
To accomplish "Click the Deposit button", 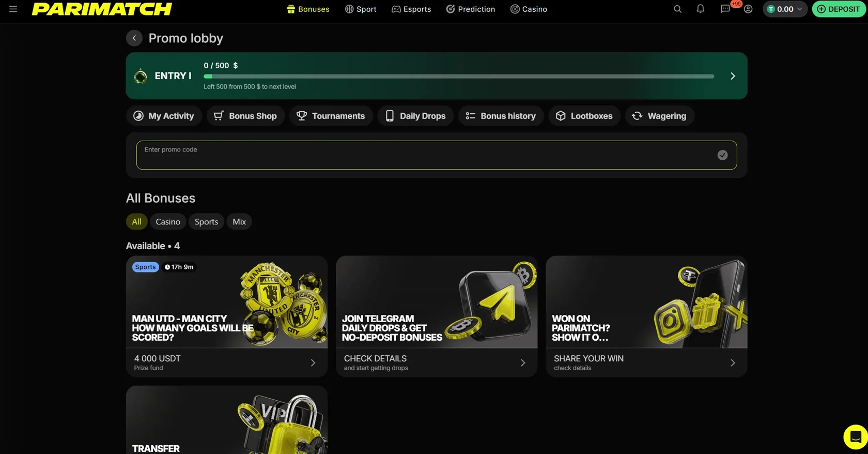I will 839,9.
